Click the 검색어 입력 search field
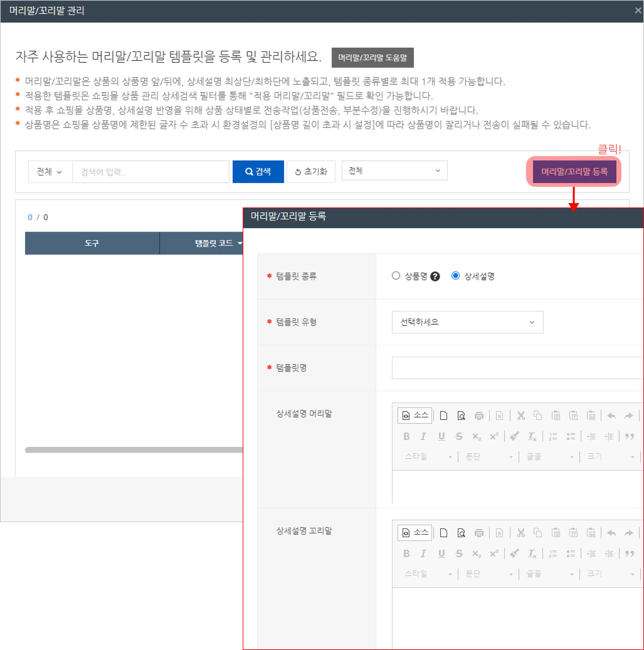This screenshot has width=644, height=650. tap(151, 172)
